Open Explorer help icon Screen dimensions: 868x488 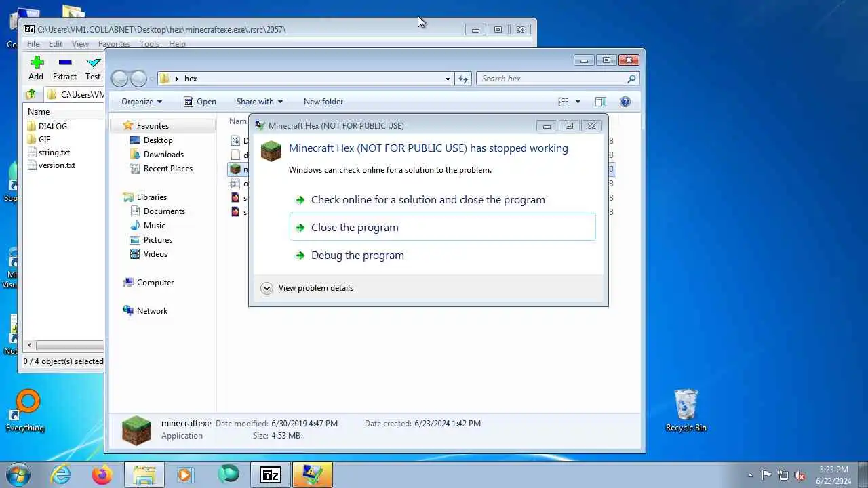(625, 102)
